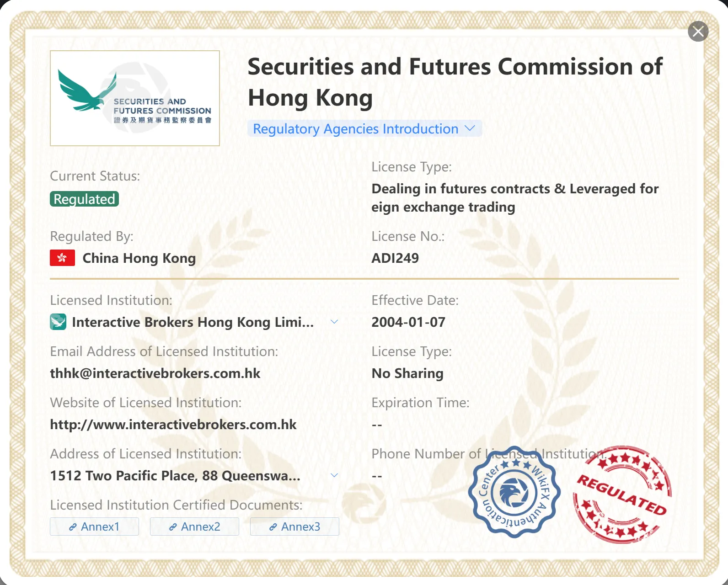Click the link icon in Annex2

173,527
